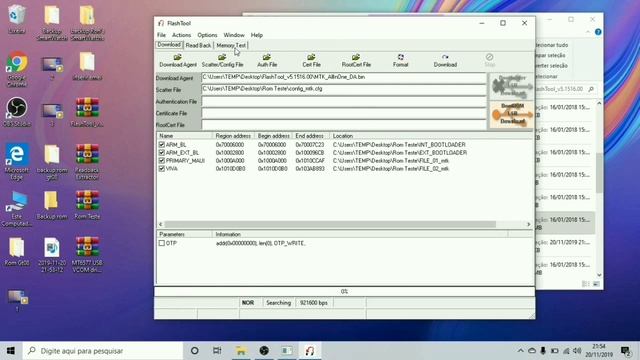Open Task View in the taskbar
The height and width of the screenshot is (360, 640).
(x=217, y=351)
